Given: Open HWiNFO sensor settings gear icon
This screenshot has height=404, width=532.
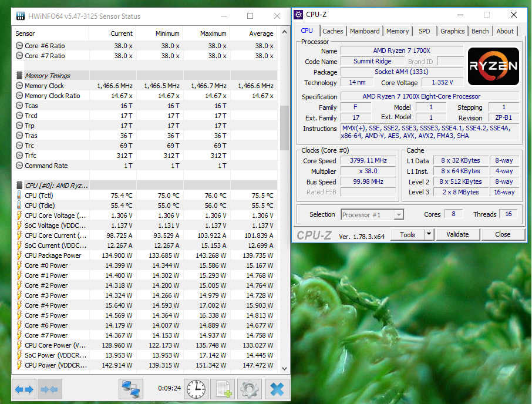Looking at the screenshot, I should tap(250, 389).
